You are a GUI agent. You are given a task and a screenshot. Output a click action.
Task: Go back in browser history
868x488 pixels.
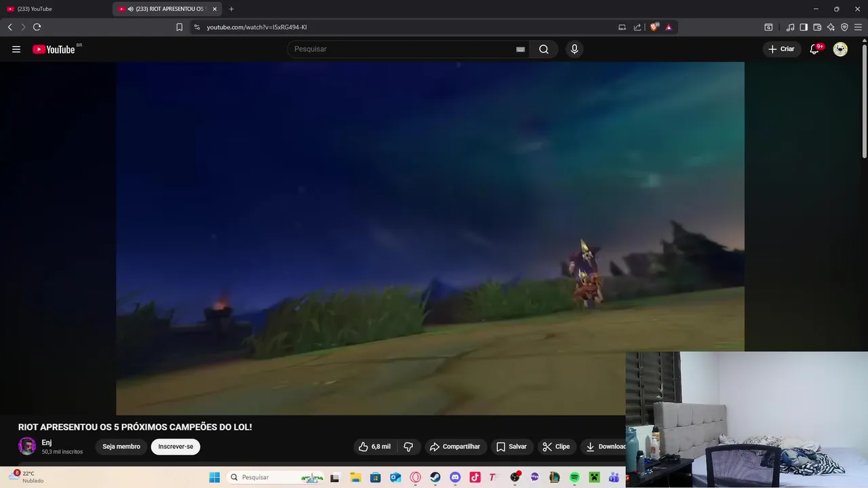9,27
